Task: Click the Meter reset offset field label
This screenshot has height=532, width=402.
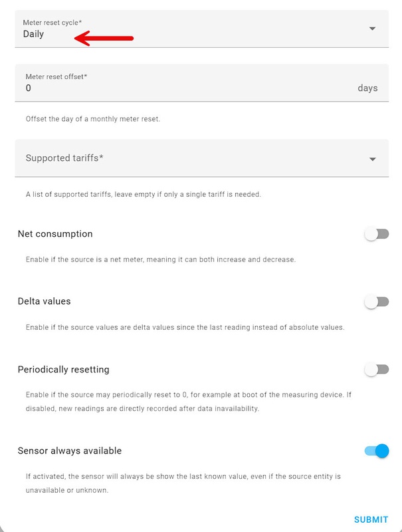Action: [56, 76]
